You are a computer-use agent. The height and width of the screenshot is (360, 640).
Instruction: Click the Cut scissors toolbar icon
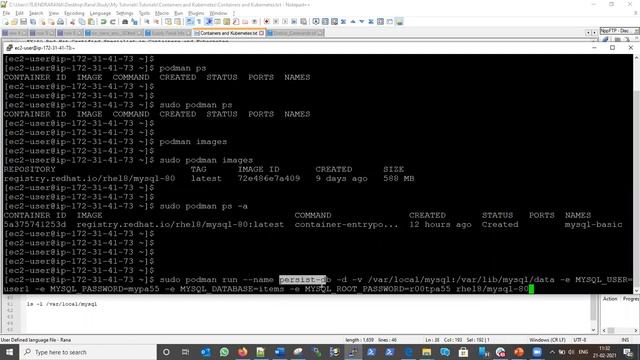[73, 22]
